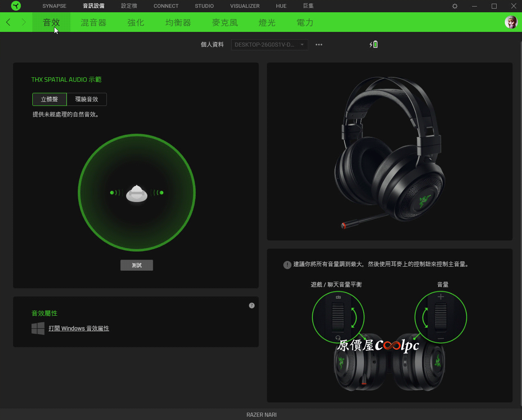The width and height of the screenshot is (522, 420).
Task: Expand the 個人資料 profile dropdown
Action: (x=270, y=45)
